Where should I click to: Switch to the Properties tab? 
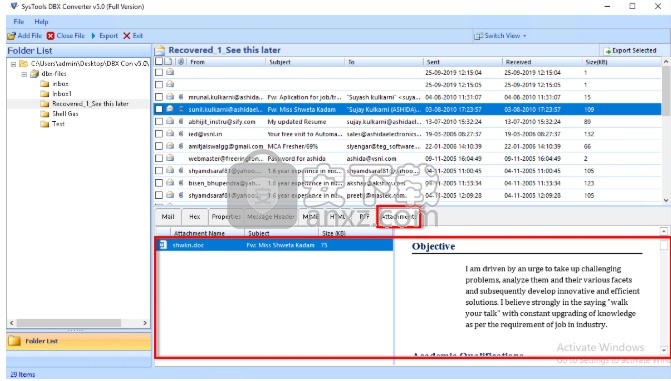(226, 217)
